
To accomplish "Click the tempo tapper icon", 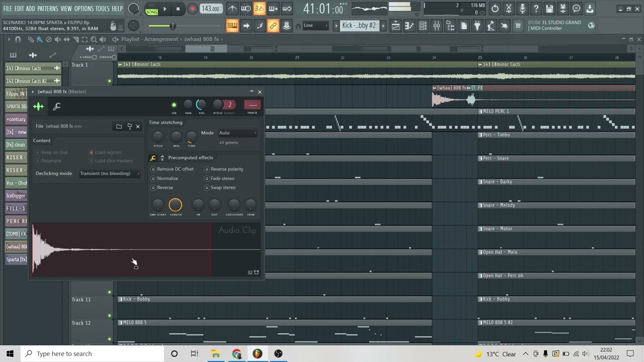I will 491,26.
